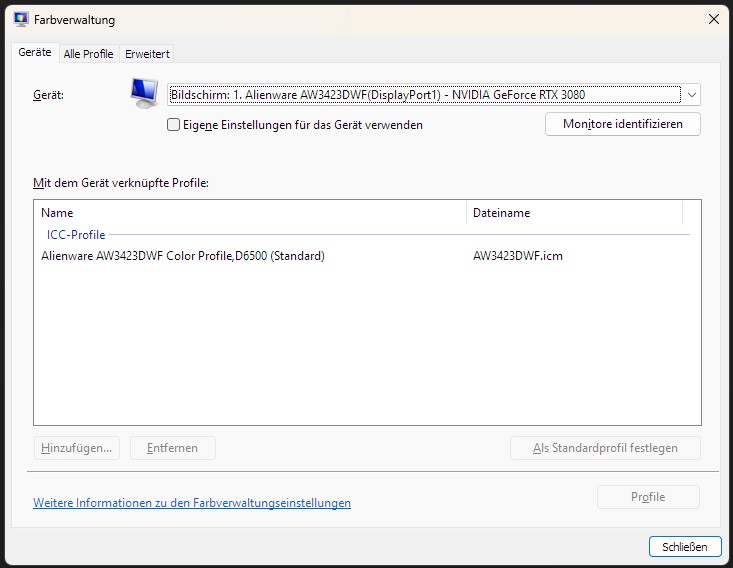Click the monitor icon beside the Gerät dropdown

(144, 93)
